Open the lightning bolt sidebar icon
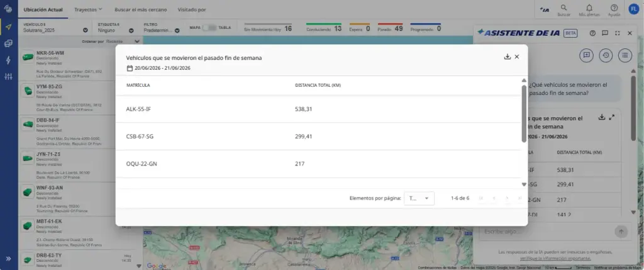The image size is (644, 270). tap(9, 60)
